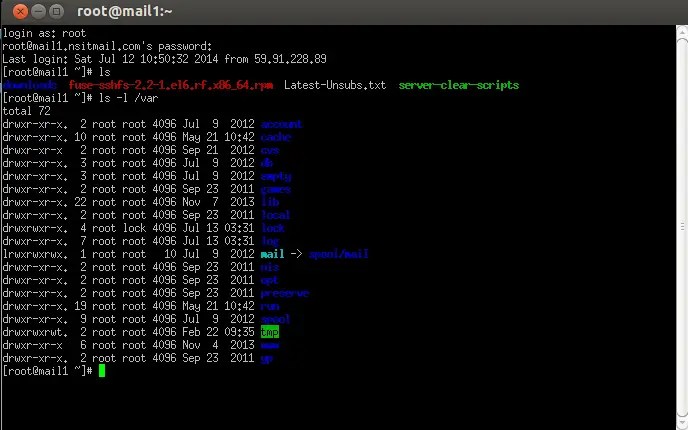Screen dimensions: 688x430
Task: Click the account directory name
Action: (x=281, y=124)
